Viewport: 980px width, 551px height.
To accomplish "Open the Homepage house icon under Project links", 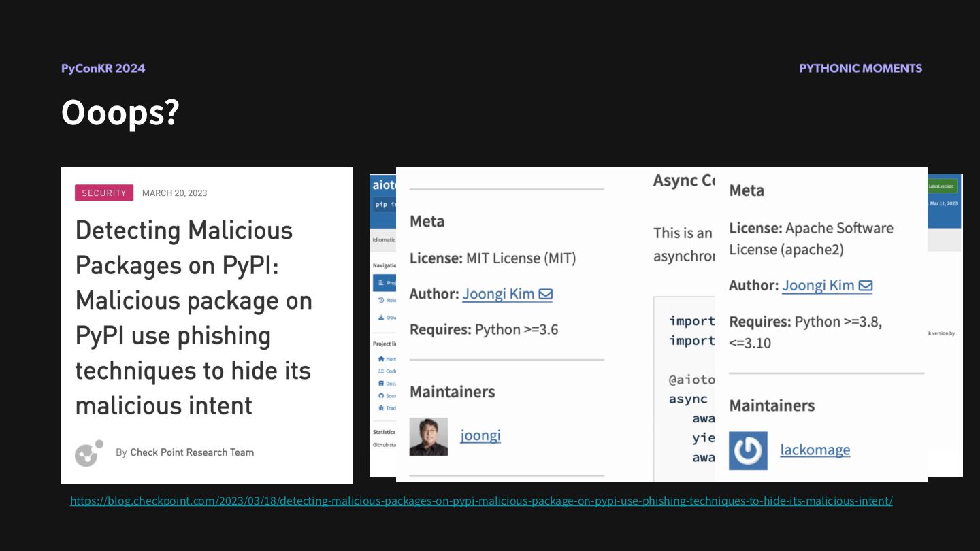I will [381, 358].
